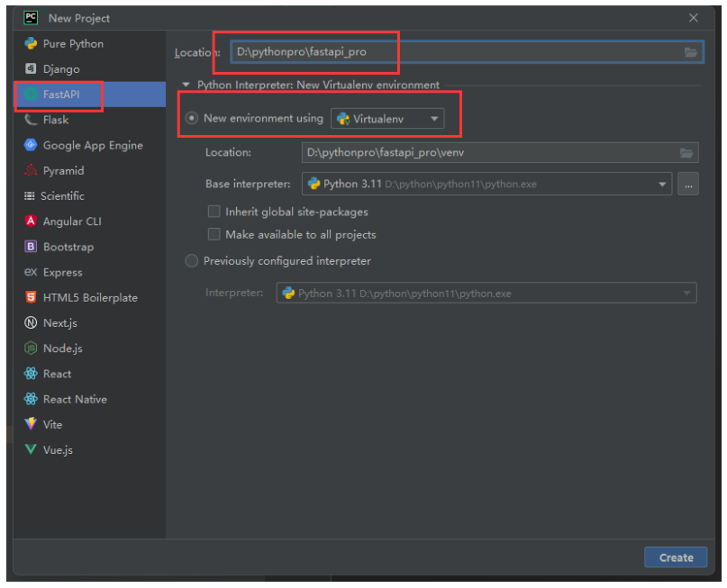The height and width of the screenshot is (588, 727).
Task: Select HTML5 Boilerplate project type label
Action: [x=90, y=297]
